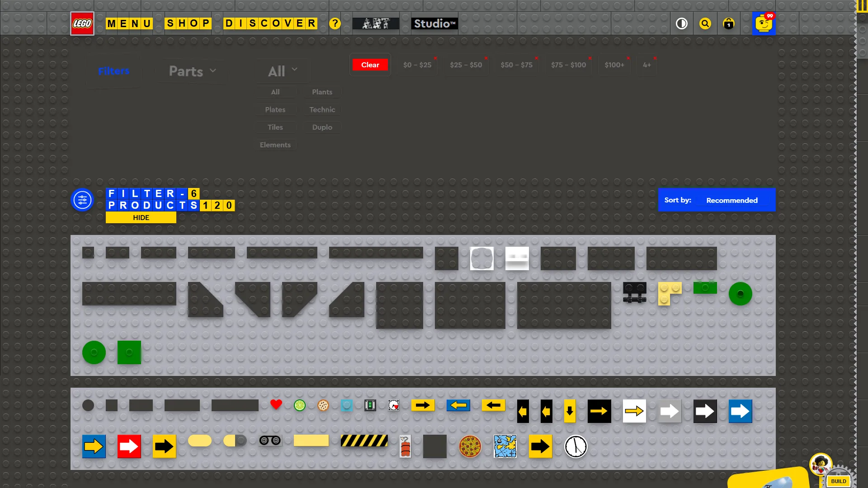The width and height of the screenshot is (868, 488).
Task: Select the light gray tile with white arrow
Action: point(670,411)
